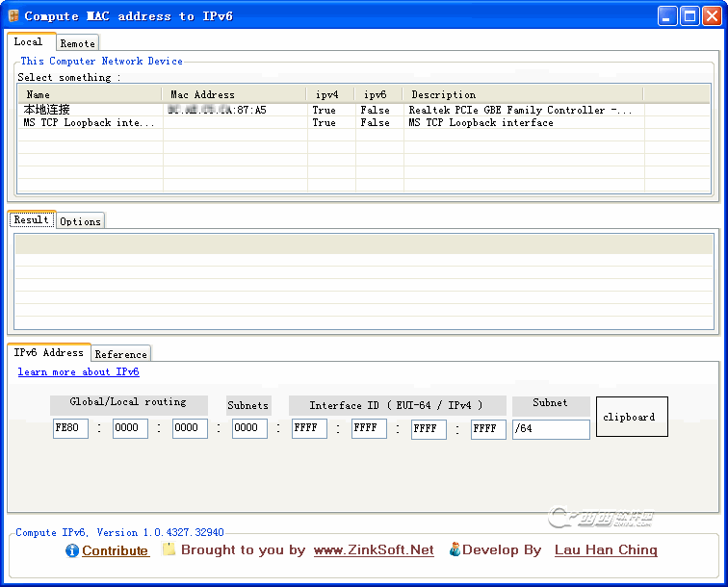Viewport: 728px width, 587px height.
Task: Select the 本地连接 network device row
Action: [x=46, y=111]
